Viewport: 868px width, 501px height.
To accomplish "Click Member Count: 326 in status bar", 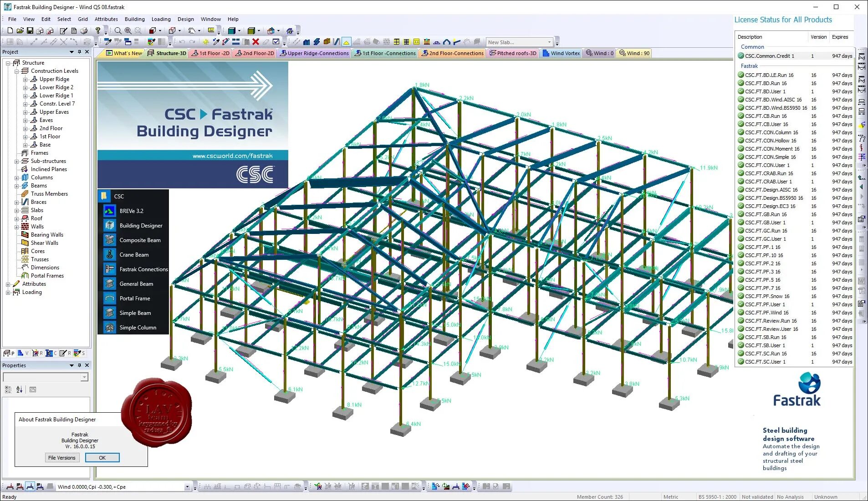I will click(600, 497).
